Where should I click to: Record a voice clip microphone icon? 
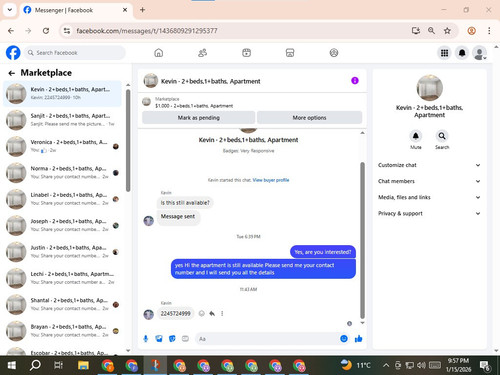point(146,339)
